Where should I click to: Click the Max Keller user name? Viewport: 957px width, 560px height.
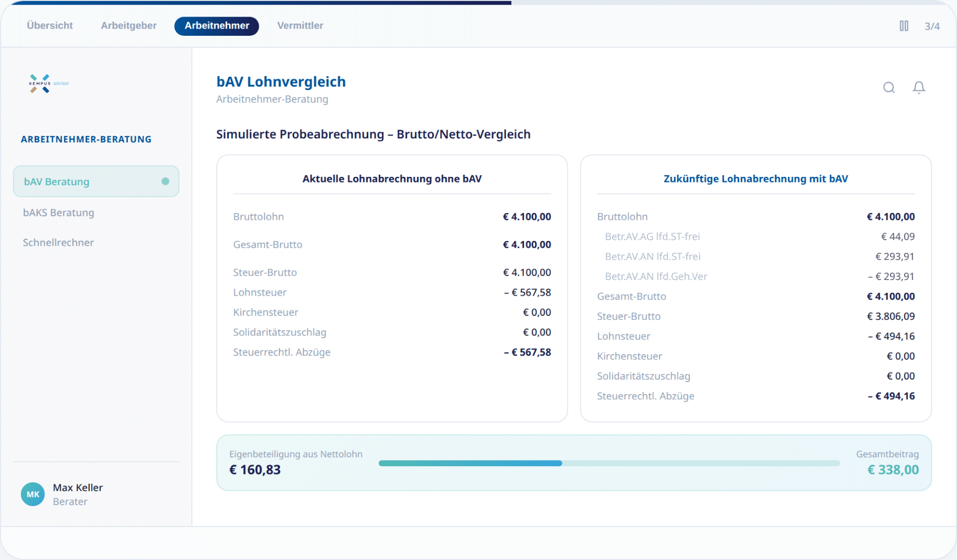point(78,487)
